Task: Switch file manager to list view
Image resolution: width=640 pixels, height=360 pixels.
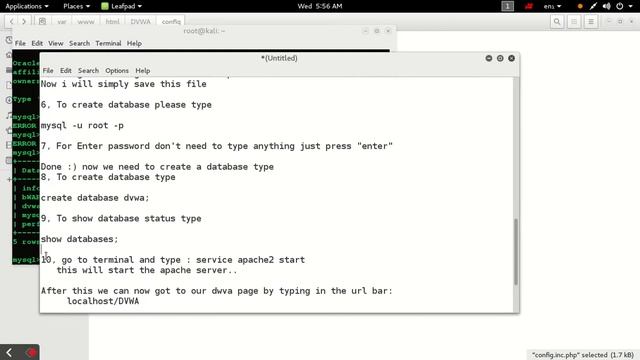Action: click(574, 22)
